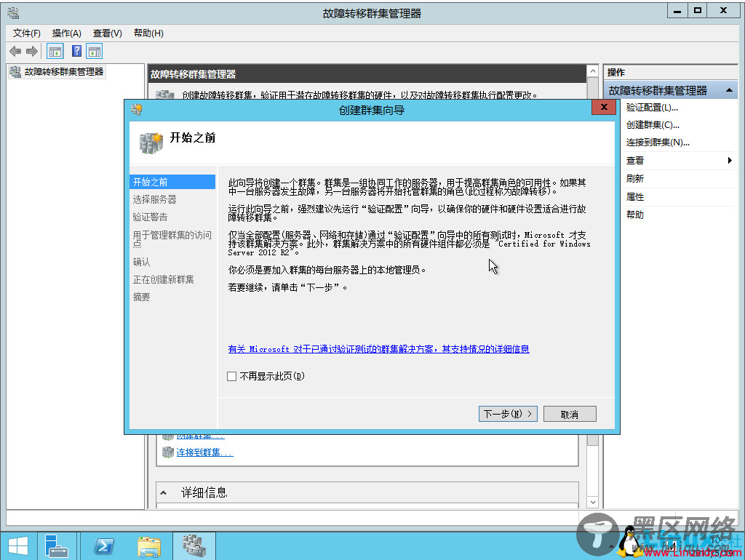The width and height of the screenshot is (745, 560).
Task: Click the wizard title bar cluster icon
Action: 137,110
